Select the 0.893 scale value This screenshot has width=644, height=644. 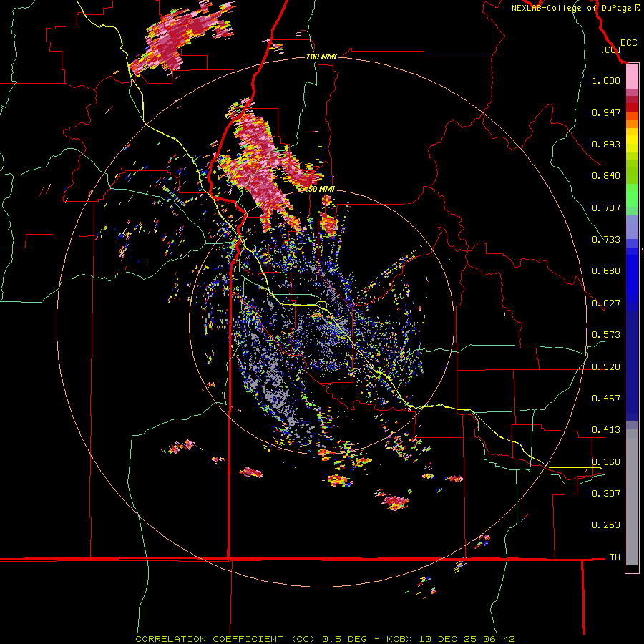[606, 144]
